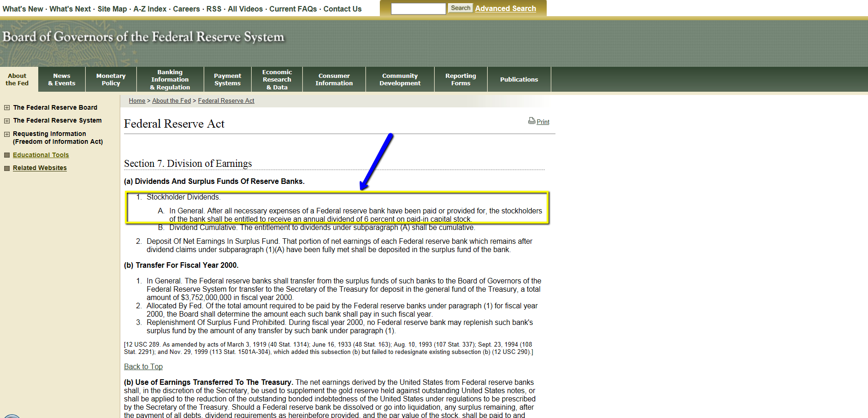868x418 pixels.
Task: Open Economic Research & Data tab
Action: [x=277, y=79]
